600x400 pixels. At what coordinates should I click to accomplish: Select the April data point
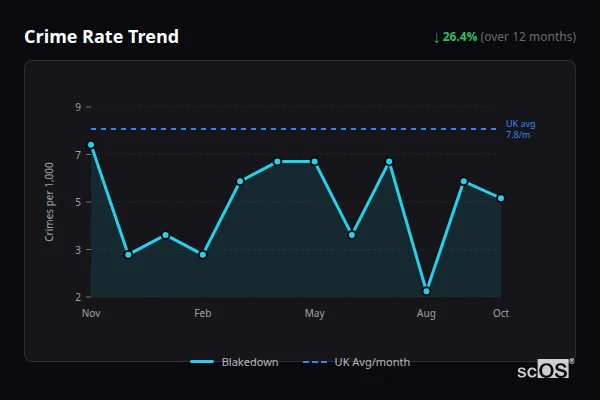pos(277,162)
